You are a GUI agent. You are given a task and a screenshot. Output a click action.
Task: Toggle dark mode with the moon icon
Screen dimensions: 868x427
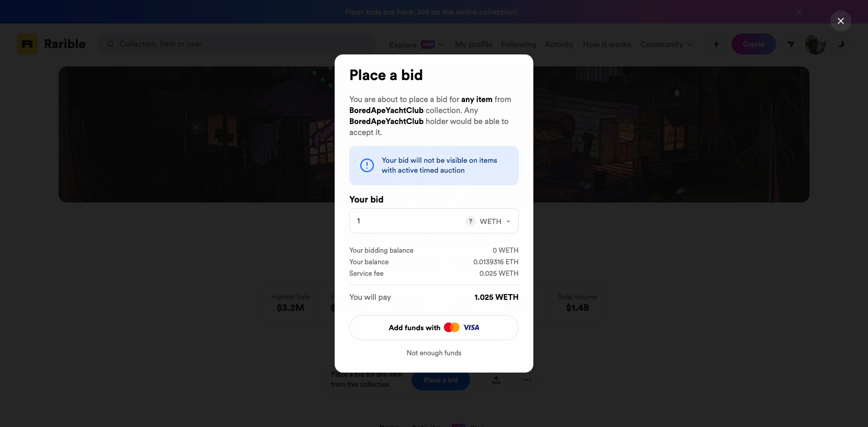841,44
